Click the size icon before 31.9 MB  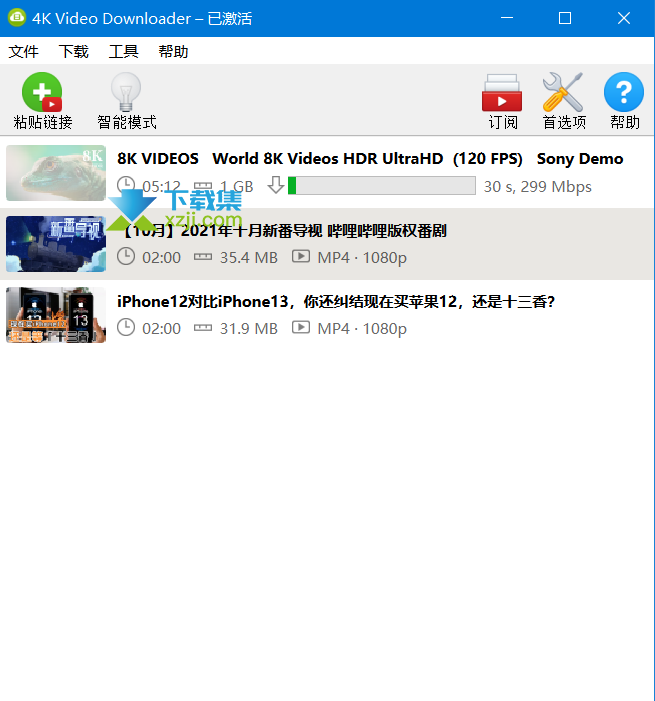[203, 328]
